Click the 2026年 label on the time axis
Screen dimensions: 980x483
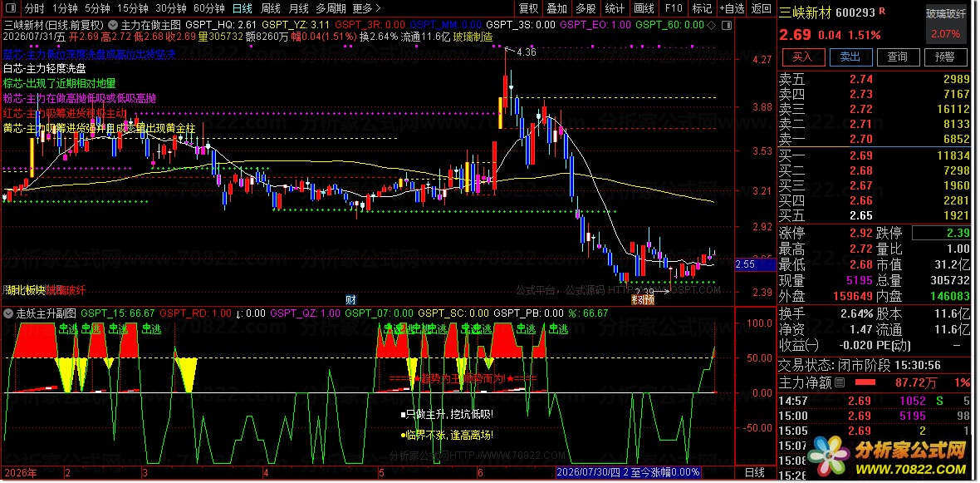(x=19, y=471)
